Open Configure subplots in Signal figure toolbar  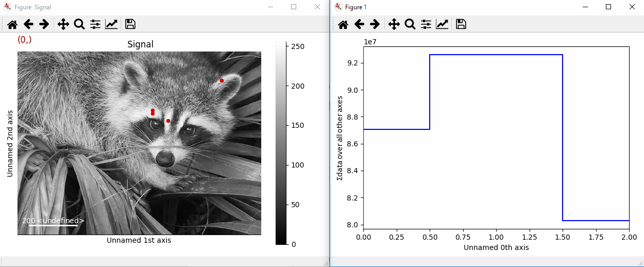coord(95,24)
